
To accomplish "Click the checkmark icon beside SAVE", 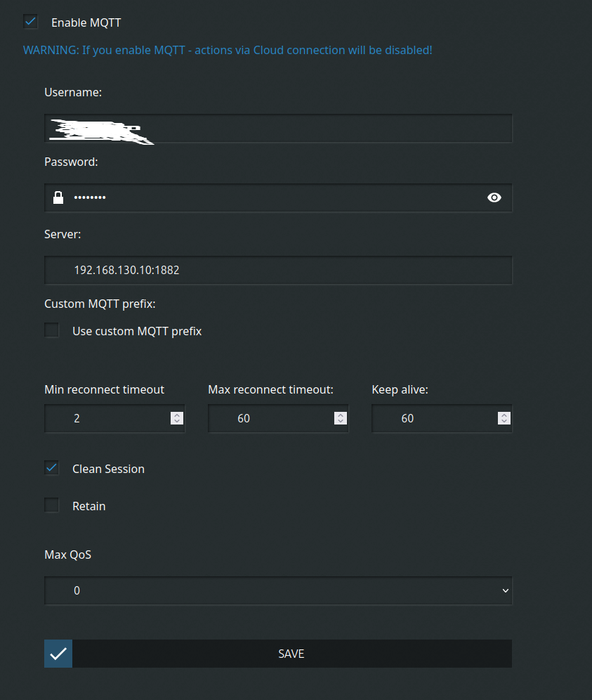I will click(58, 654).
